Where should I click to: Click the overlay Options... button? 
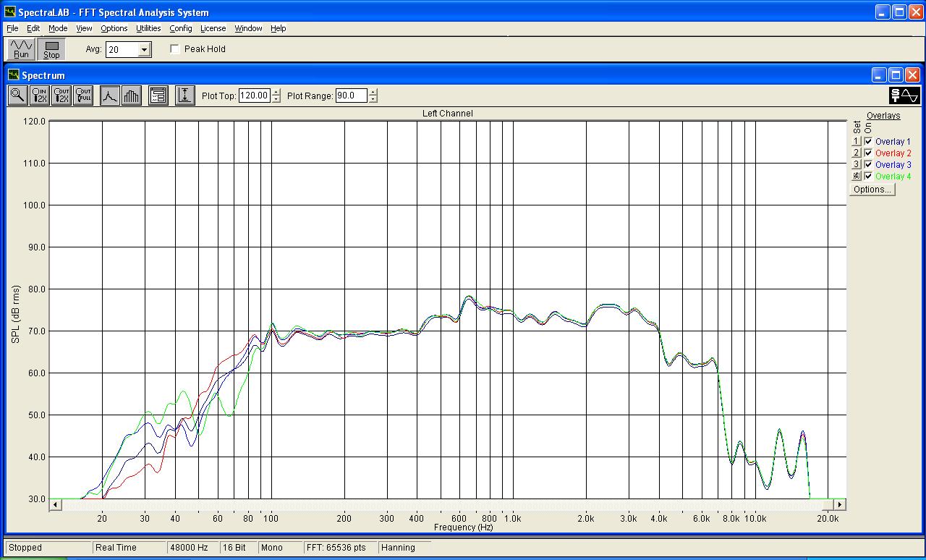[872, 190]
